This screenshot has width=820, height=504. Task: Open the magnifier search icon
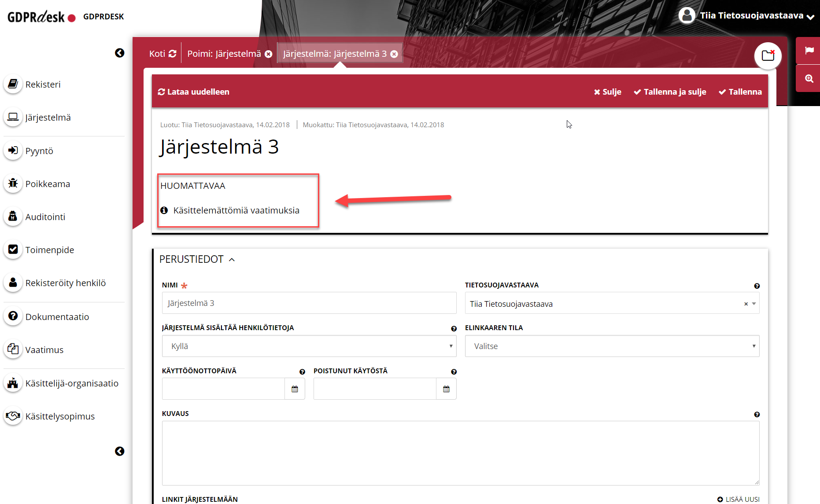pyautogui.click(x=809, y=79)
